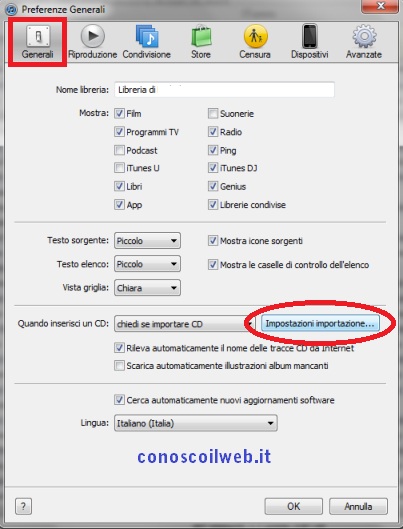Check the Suonerie option
Viewport: 403px width, 529px height.
coord(213,113)
